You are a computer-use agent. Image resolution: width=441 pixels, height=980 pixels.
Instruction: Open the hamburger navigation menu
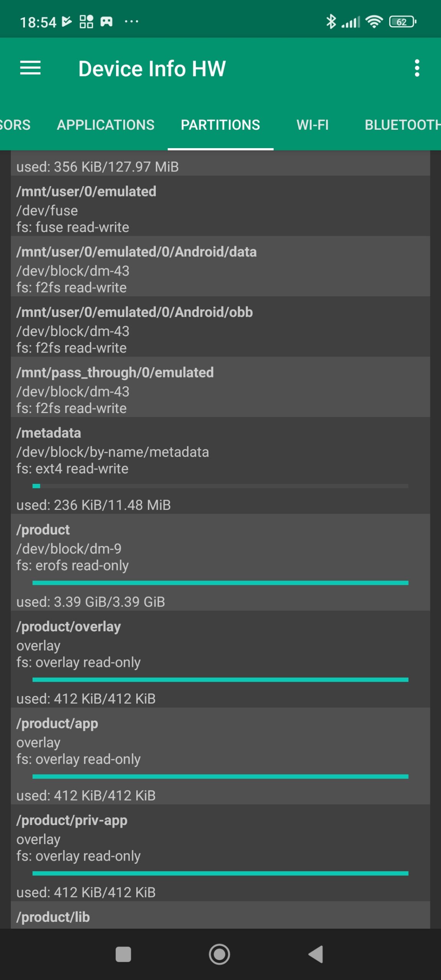coord(30,68)
